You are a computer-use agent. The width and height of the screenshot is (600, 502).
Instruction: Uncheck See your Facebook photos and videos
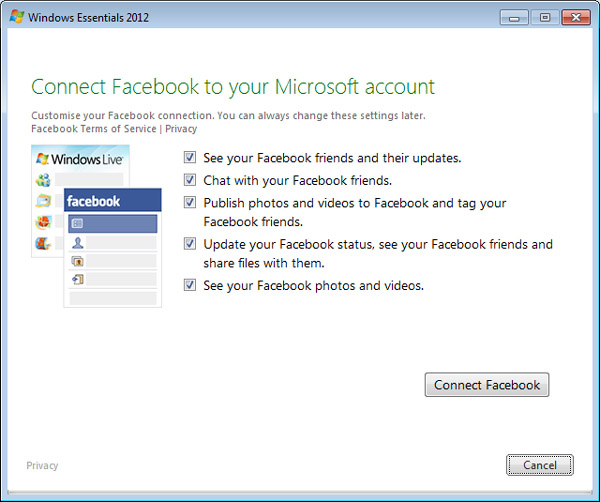pyautogui.click(x=190, y=285)
